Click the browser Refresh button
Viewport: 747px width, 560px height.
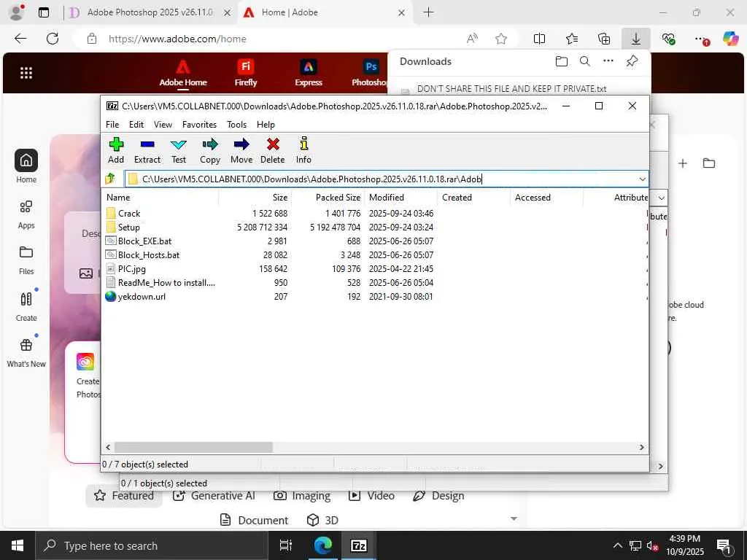(53, 39)
